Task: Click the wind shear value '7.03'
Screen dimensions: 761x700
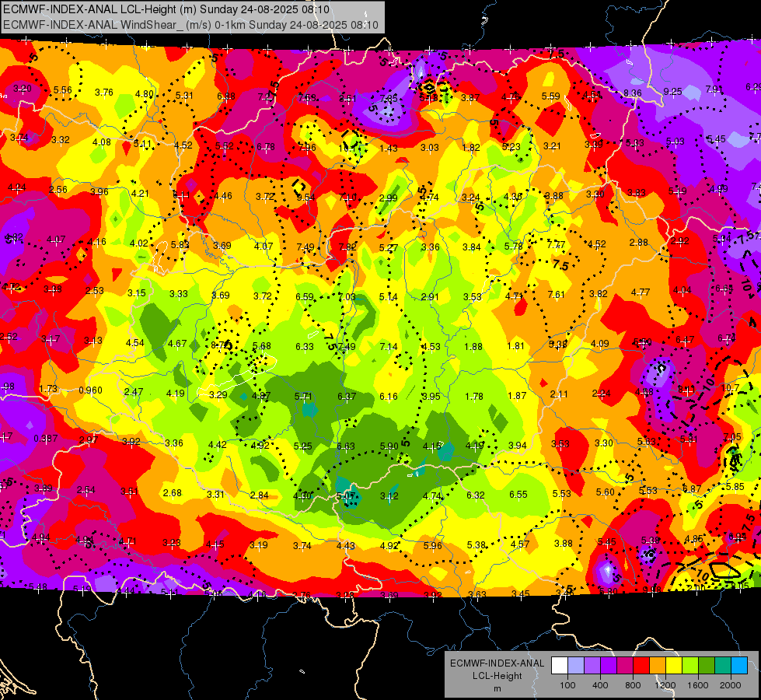Action: (347, 297)
